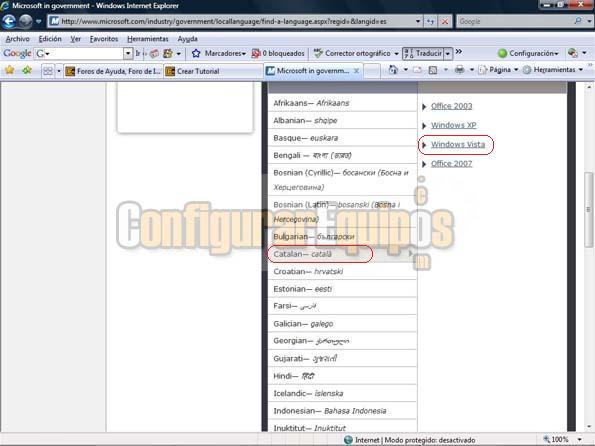Screen dimensions: 595x446
Task: Switch to Crear Tutorial tab
Action: coord(213,71)
